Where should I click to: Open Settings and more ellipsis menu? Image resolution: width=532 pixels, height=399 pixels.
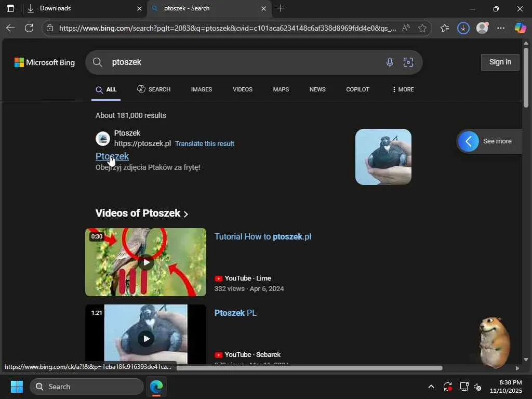[501, 28]
